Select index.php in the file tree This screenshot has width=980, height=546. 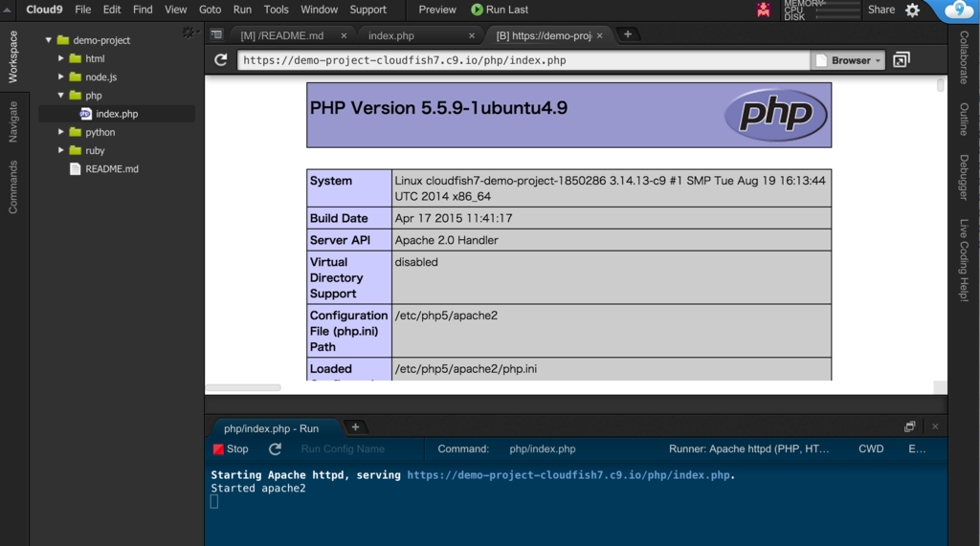(117, 114)
